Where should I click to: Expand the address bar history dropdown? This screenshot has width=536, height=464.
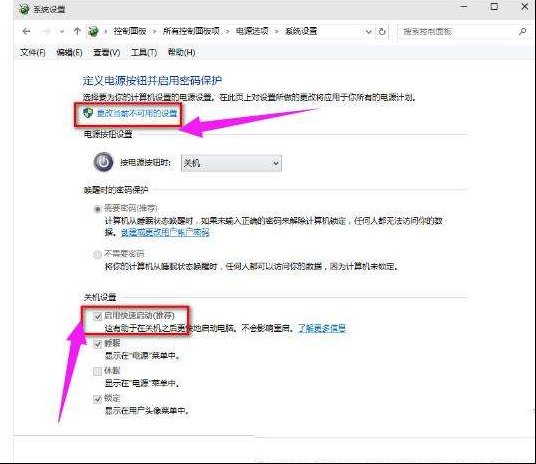pos(368,32)
